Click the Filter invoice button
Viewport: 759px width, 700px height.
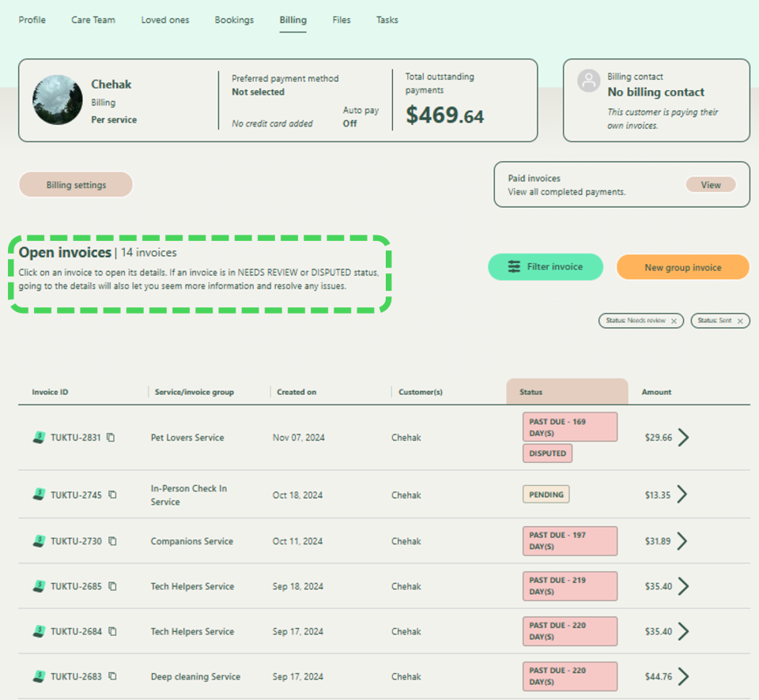pos(546,267)
